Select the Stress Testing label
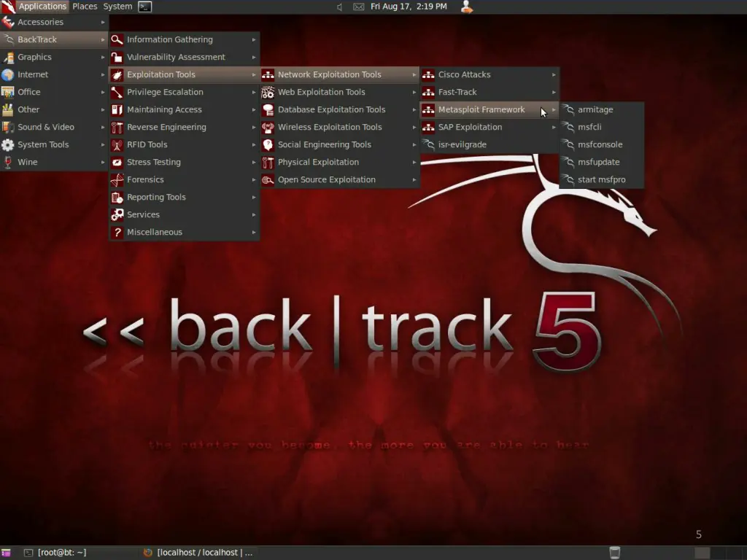The image size is (747, 560). [154, 163]
